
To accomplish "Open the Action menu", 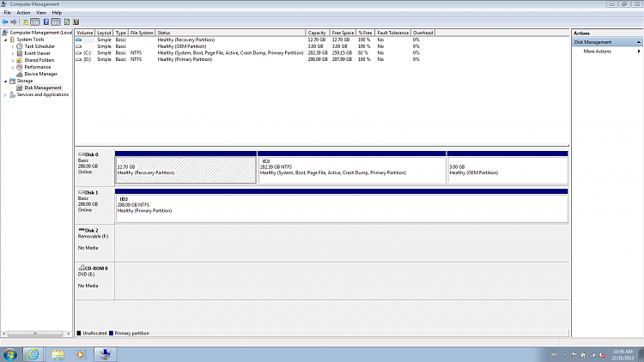I will [23, 13].
